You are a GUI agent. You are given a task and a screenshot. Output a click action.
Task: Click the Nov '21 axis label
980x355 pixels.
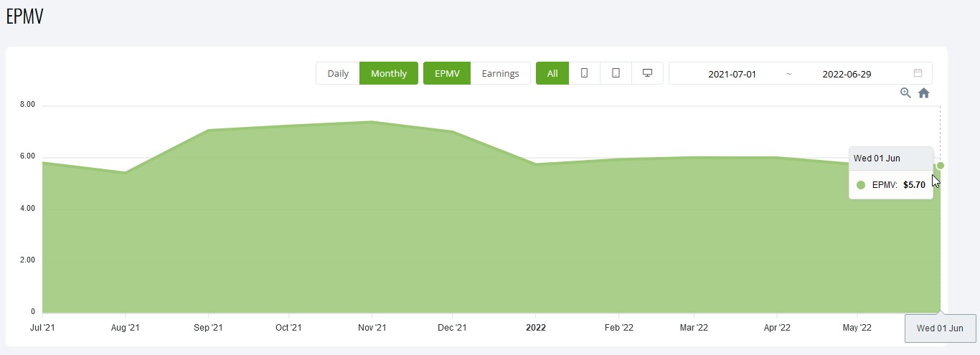point(372,328)
